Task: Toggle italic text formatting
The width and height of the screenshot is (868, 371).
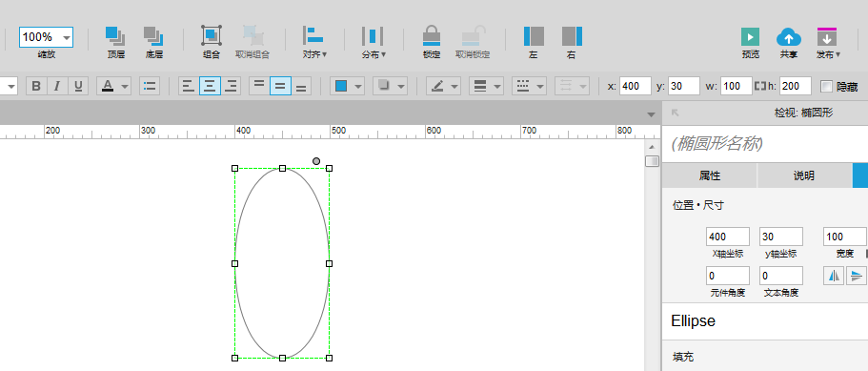Action: coord(57,86)
